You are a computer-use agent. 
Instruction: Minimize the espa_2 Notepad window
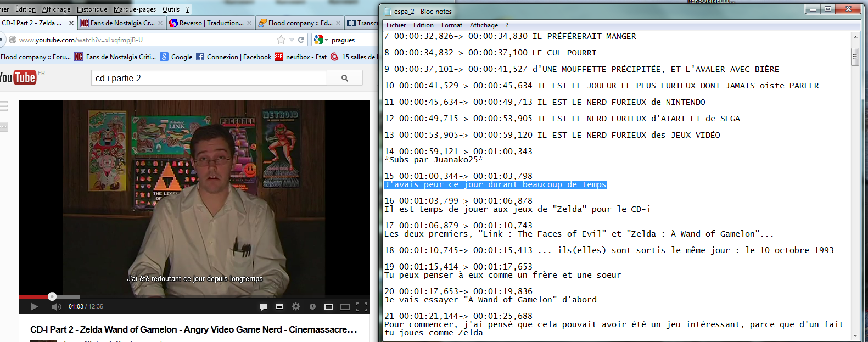point(813,9)
